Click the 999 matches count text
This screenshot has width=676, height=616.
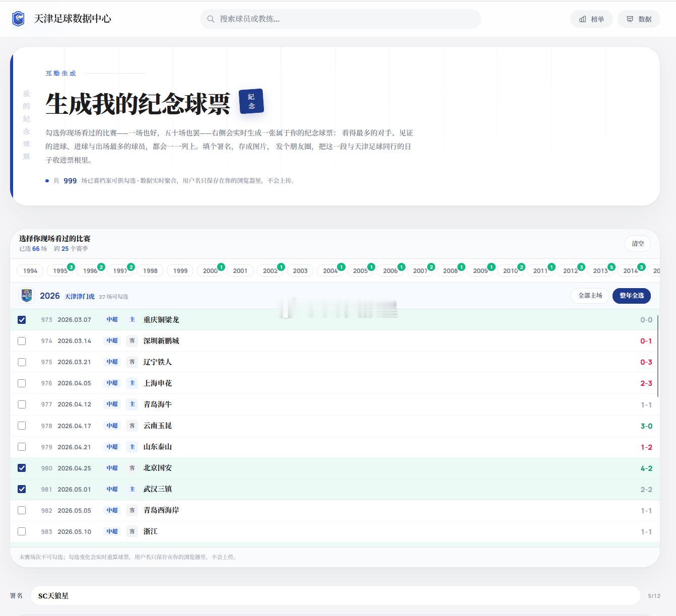click(x=70, y=180)
